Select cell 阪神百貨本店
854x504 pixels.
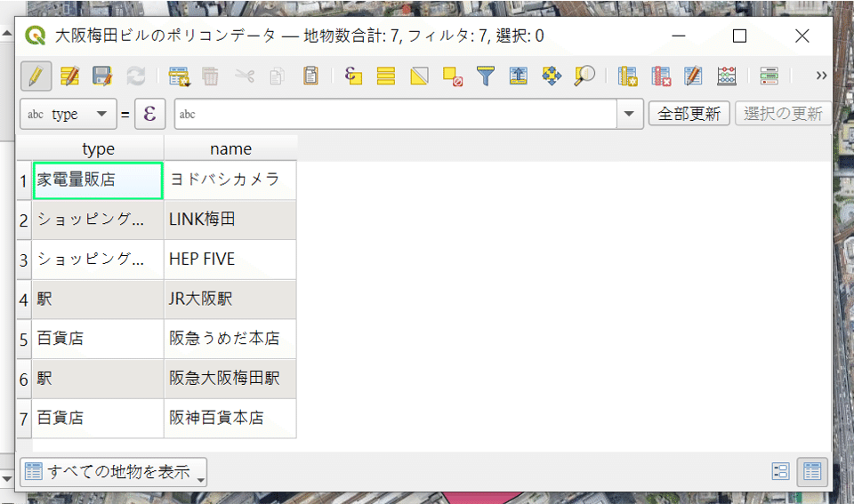[230, 419]
